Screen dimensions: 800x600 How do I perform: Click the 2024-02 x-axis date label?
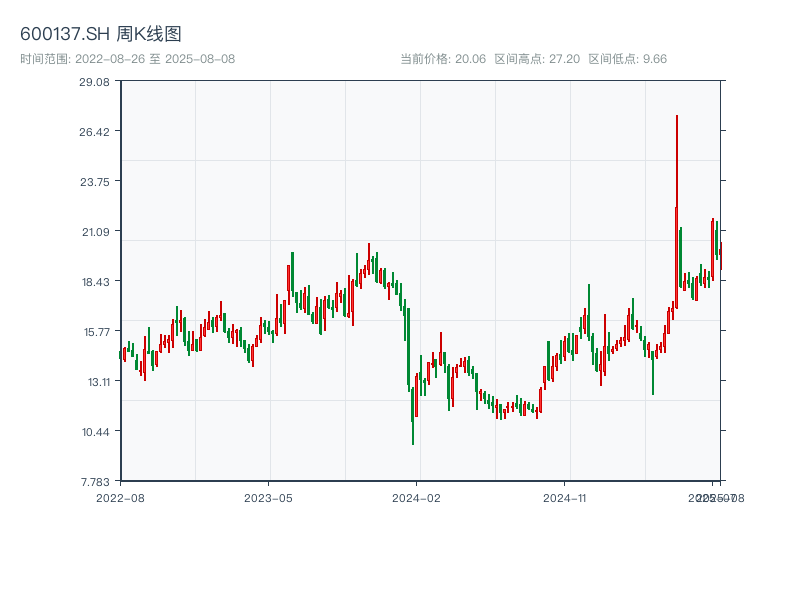point(417,497)
